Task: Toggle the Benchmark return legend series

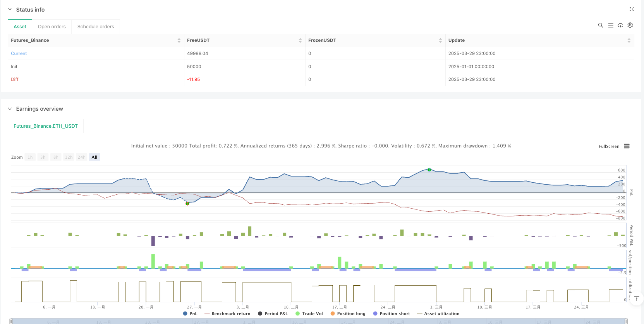Action: click(227, 314)
